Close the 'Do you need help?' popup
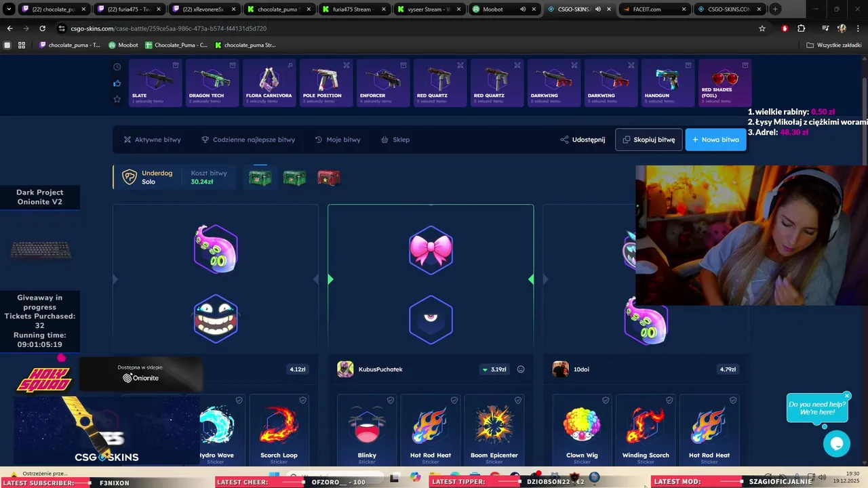Image resolution: width=868 pixels, height=488 pixels. click(x=847, y=395)
